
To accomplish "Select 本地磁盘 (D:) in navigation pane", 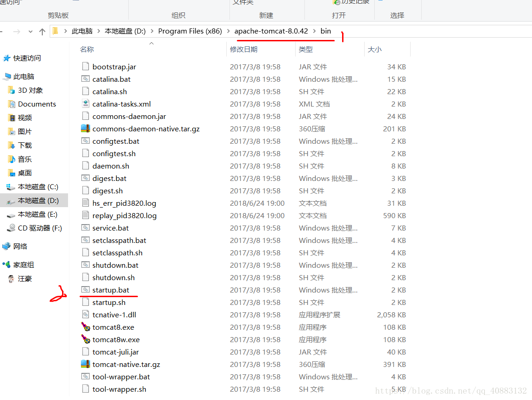I will [x=38, y=201].
